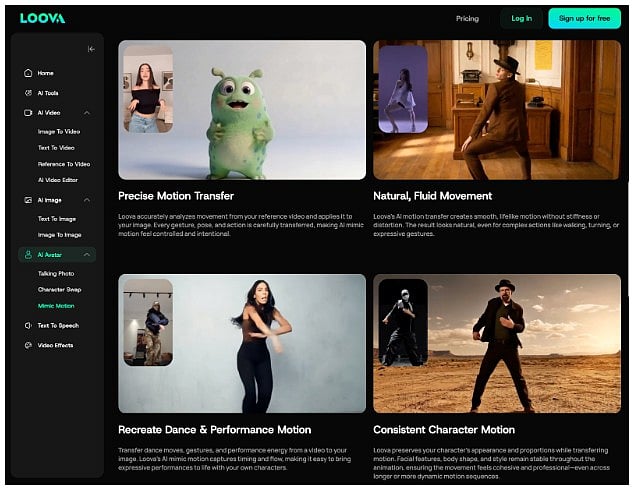Image resolution: width=634 pixels, height=496 pixels.
Task: Click the AI Image picture icon
Action: [28, 200]
